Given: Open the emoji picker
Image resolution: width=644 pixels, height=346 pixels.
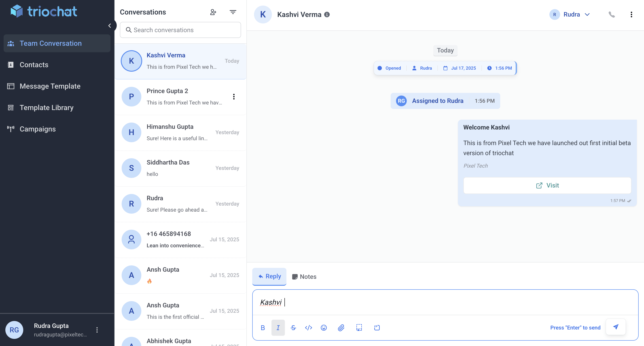Looking at the screenshot, I should (324, 327).
